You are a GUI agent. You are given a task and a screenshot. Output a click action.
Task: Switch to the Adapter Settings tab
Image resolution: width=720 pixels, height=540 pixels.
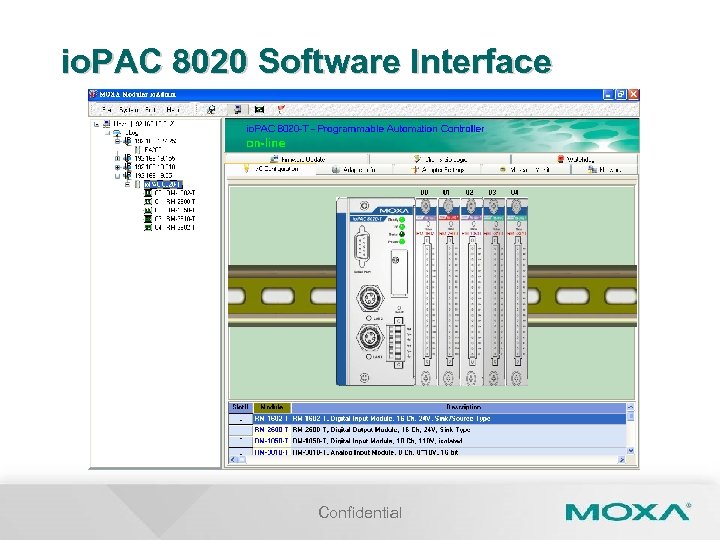(x=437, y=170)
